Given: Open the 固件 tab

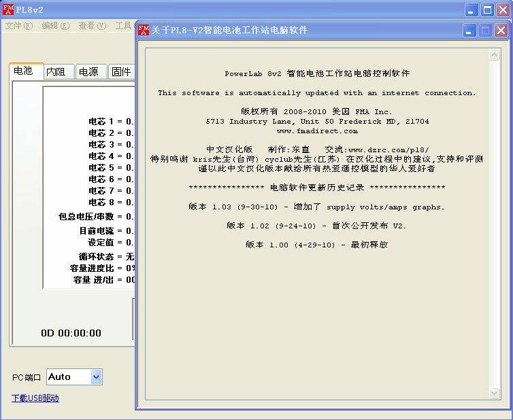Looking at the screenshot, I should [122, 72].
